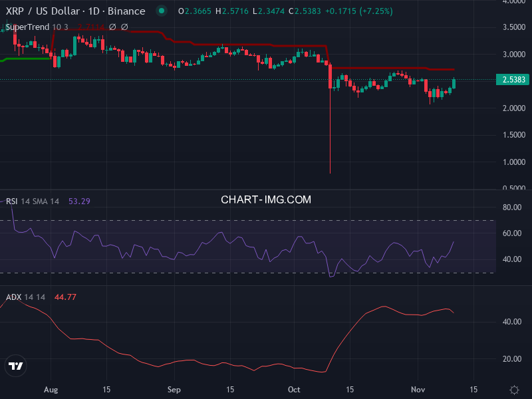The image size is (532, 399).
Task: Click the green market status dot in the header
Action: pos(160,11)
